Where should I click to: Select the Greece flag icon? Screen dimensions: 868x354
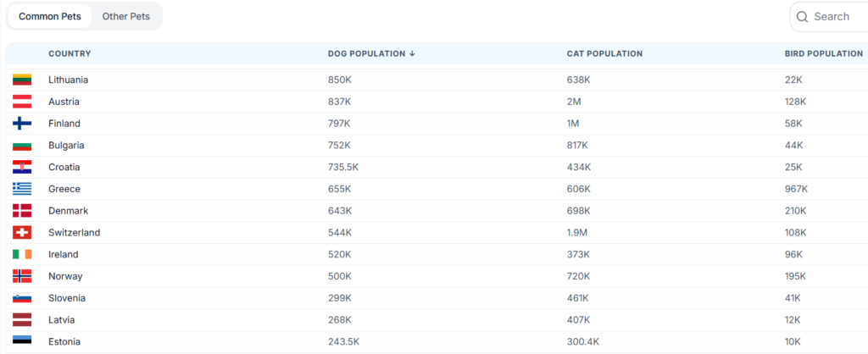22,189
